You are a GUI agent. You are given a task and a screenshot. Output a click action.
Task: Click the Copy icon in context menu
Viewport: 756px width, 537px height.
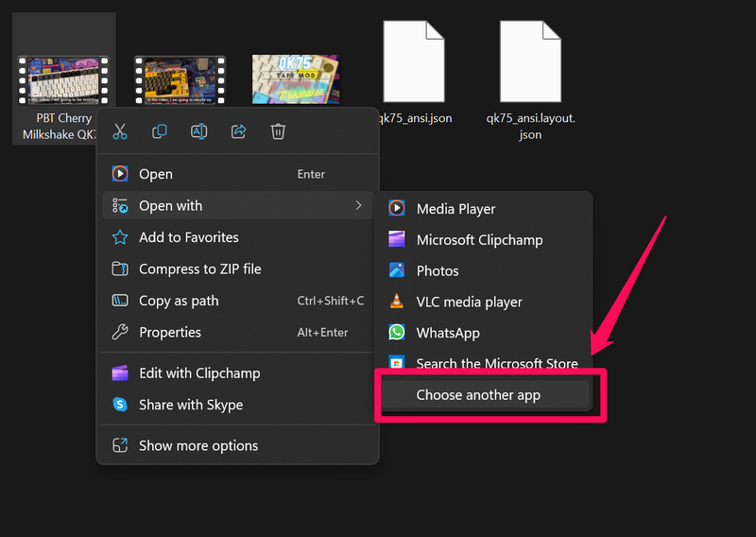160,132
